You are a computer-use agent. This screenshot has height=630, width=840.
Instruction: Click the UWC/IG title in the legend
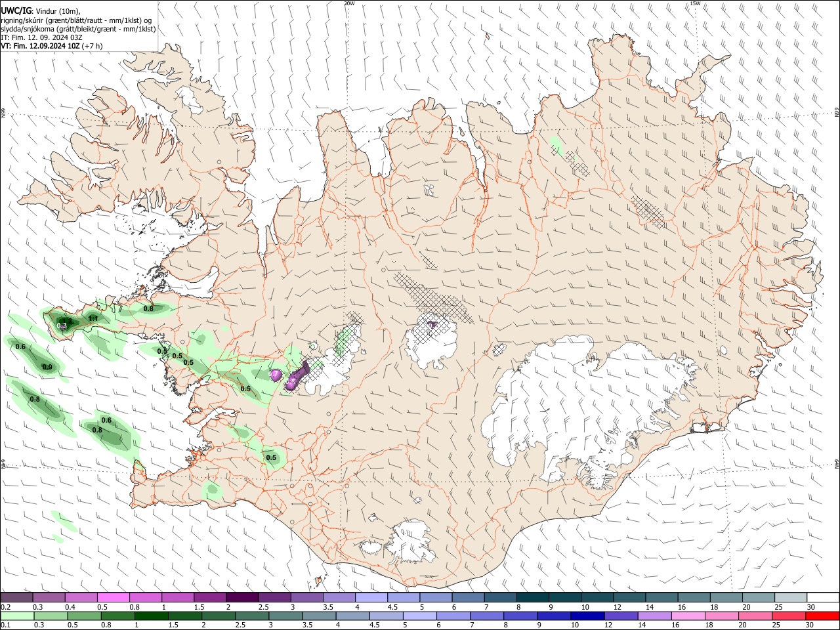pyautogui.click(x=15, y=10)
